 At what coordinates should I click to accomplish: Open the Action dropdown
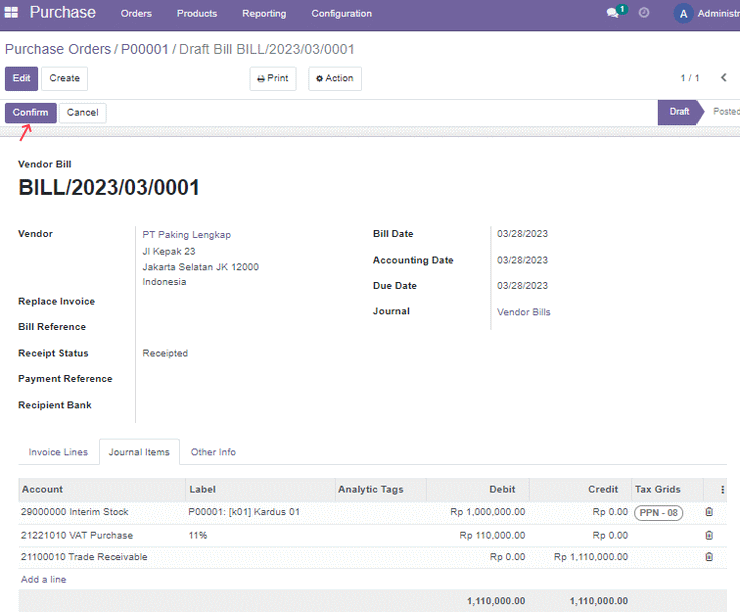tap(335, 78)
